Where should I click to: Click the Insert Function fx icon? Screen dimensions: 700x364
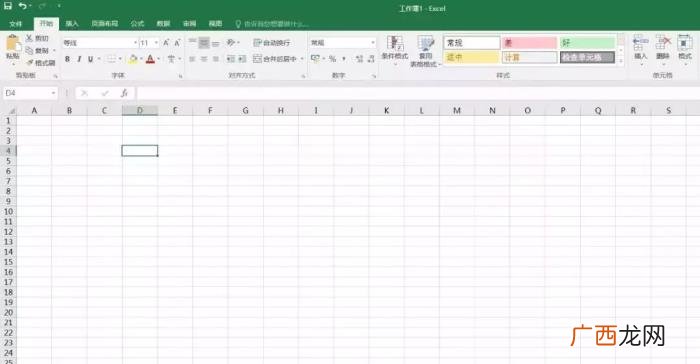(124, 93)
